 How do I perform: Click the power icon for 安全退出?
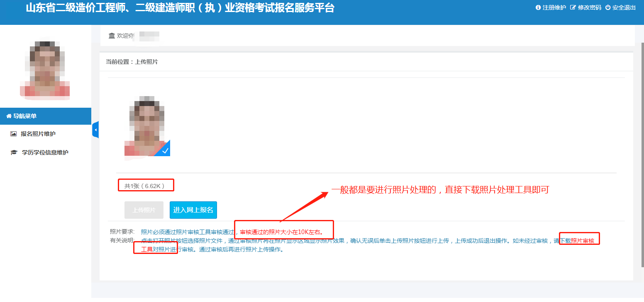coord(608,7)
